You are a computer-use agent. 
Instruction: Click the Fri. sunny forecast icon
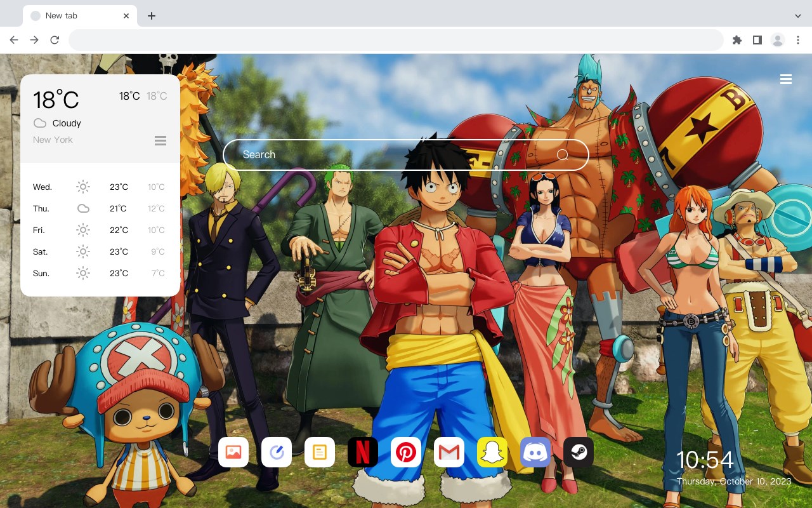[x=83, y=230]
